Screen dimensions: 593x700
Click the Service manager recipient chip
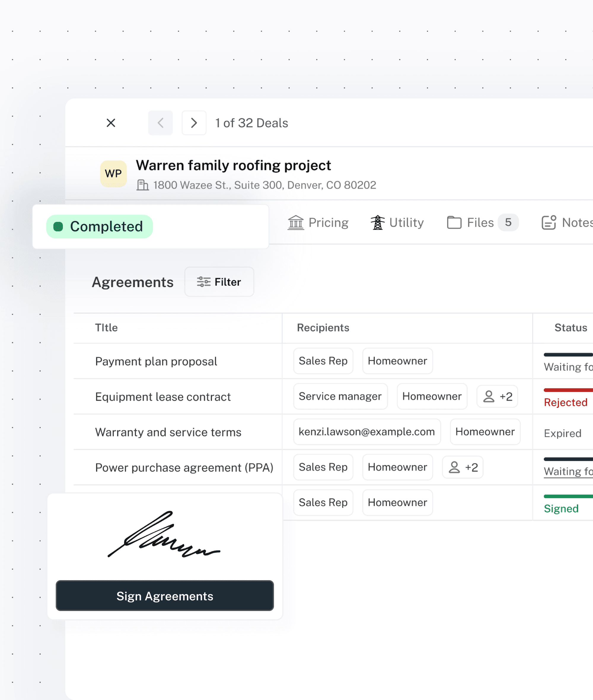tap(340, 396)
